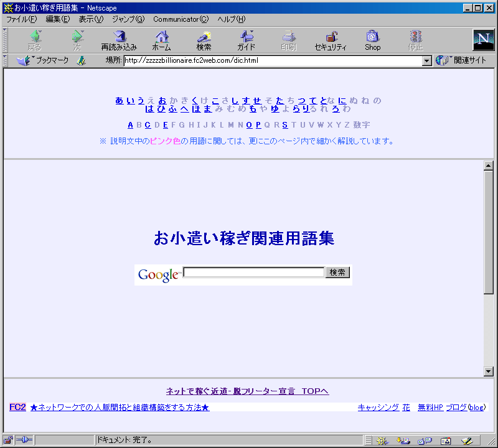This screenshot has height=448, width=498.
Task: Click the FC2 link
Action: [17, 407]
